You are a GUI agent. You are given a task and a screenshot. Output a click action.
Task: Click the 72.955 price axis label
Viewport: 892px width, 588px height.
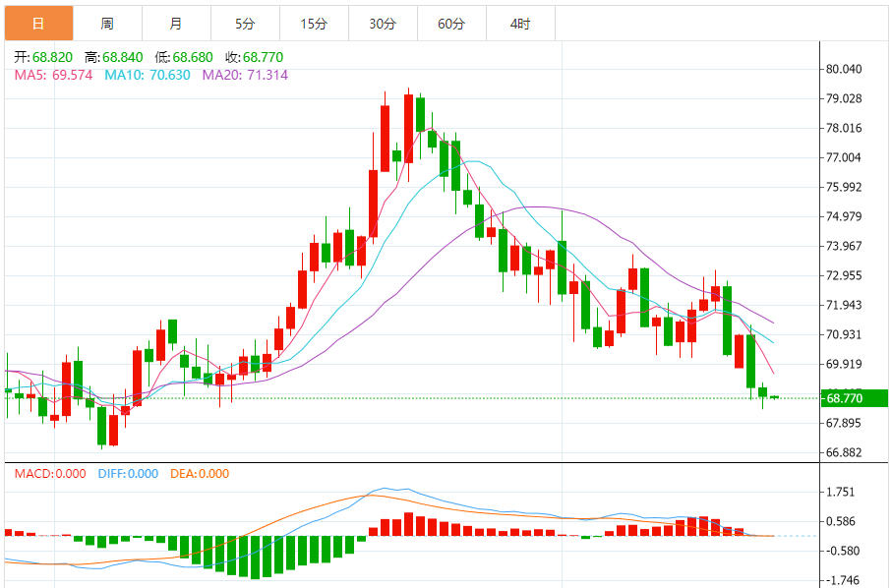(x=844, y=275)
